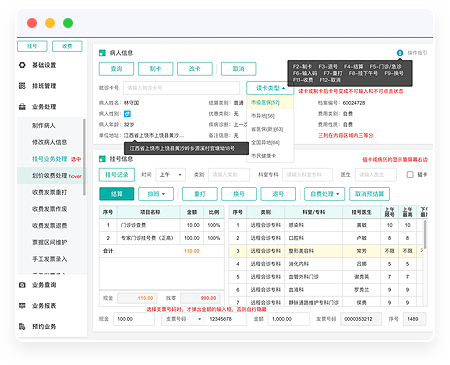Select 市异地[56] in card type list
450x365 pixels.
click(x=270, y=116)
